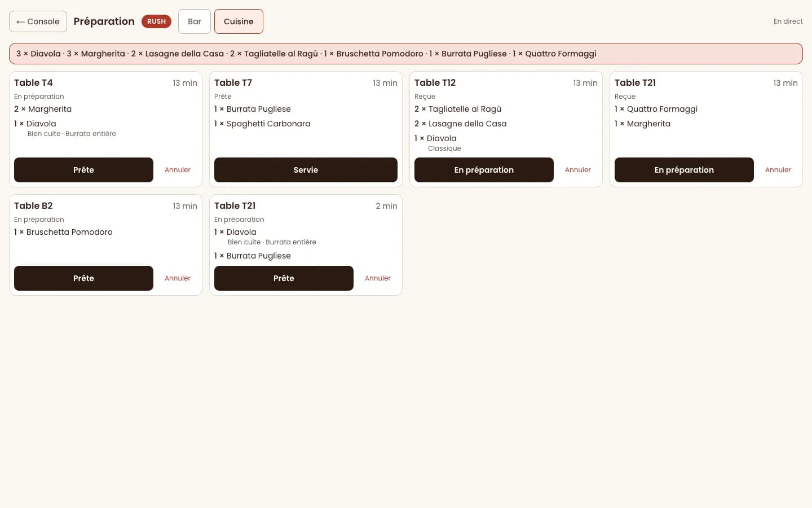The width and height of the screenshot is (812, 508).
Task: Click the Préparation page heading
Action: (104, 21)
